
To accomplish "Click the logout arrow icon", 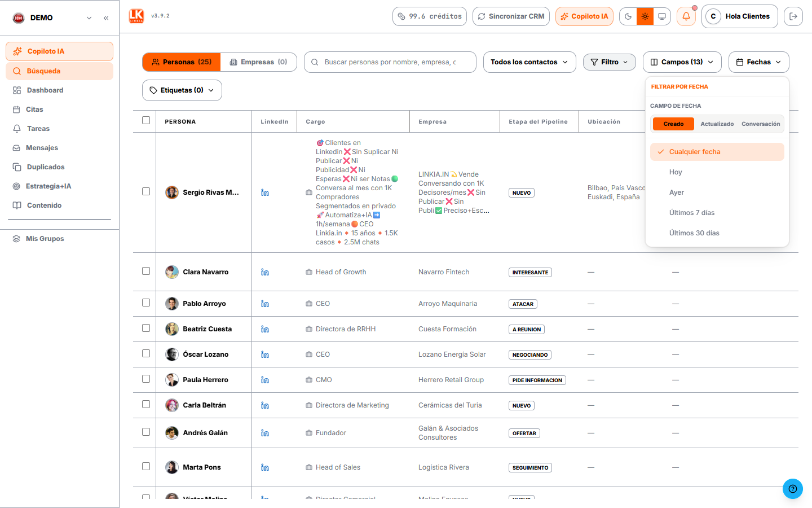I will click(x=793, y=16).
